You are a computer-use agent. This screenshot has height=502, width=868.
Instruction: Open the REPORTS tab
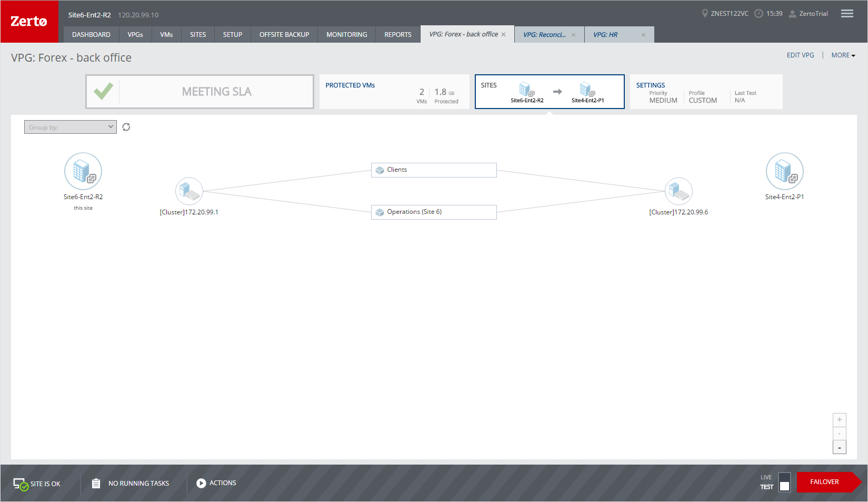398,35
